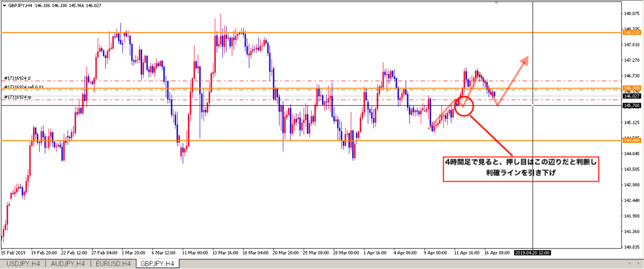Click the 28 Mar 00:00 time axis label
Viewport: 644px width, 269px height.
click(x=345, y=252)
